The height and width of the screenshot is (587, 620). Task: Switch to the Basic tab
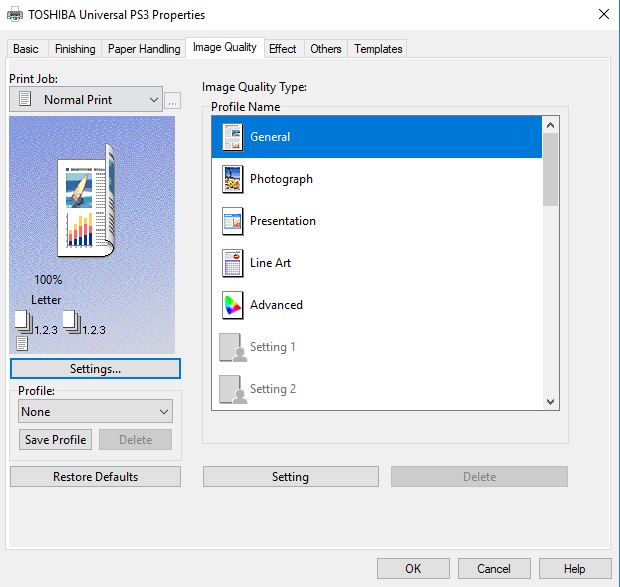coord(26,49)
